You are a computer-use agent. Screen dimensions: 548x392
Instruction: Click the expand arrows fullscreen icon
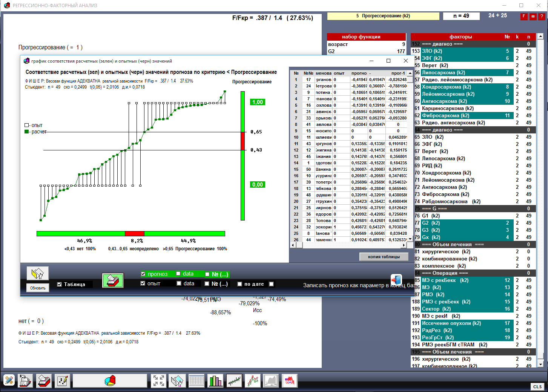coord(158,381)
